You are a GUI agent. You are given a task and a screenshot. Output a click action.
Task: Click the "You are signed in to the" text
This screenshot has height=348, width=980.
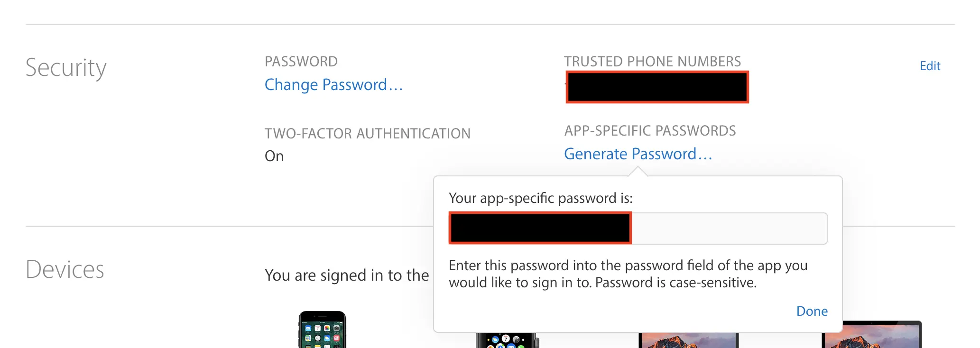347,275
